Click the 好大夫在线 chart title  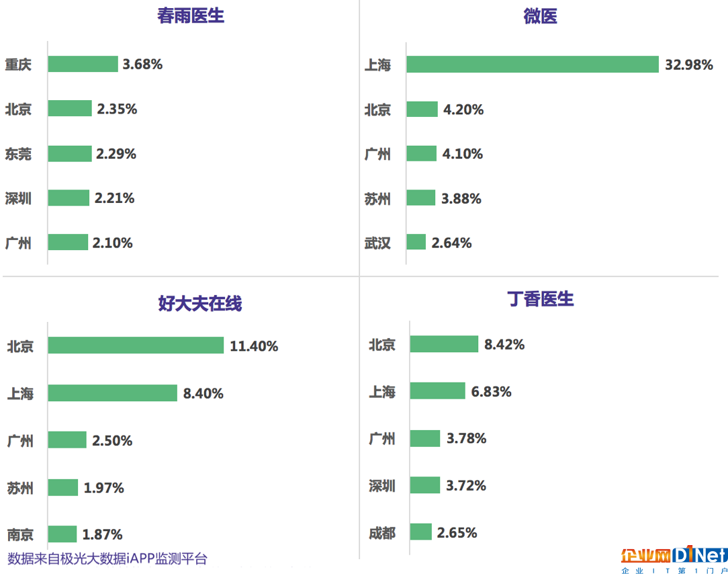click(199, 303)
